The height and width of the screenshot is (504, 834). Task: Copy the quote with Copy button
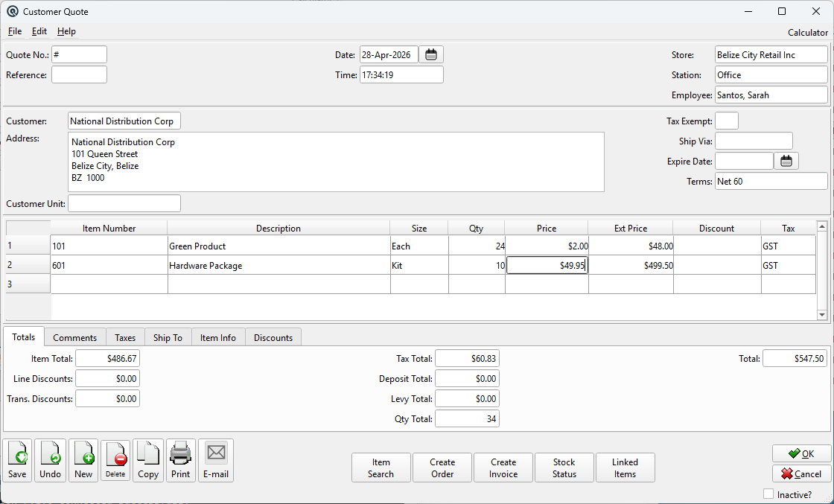pyautogui.click(x=148, y=460)
